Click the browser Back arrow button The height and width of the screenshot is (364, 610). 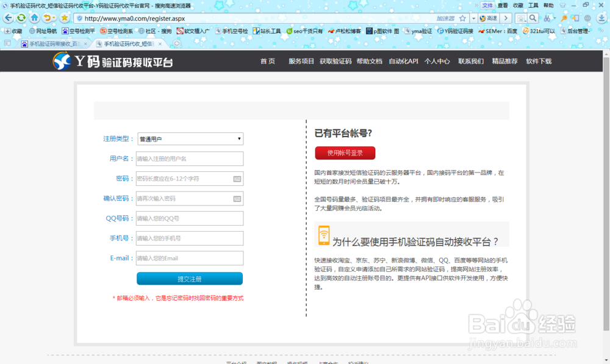tap(8, 18)
